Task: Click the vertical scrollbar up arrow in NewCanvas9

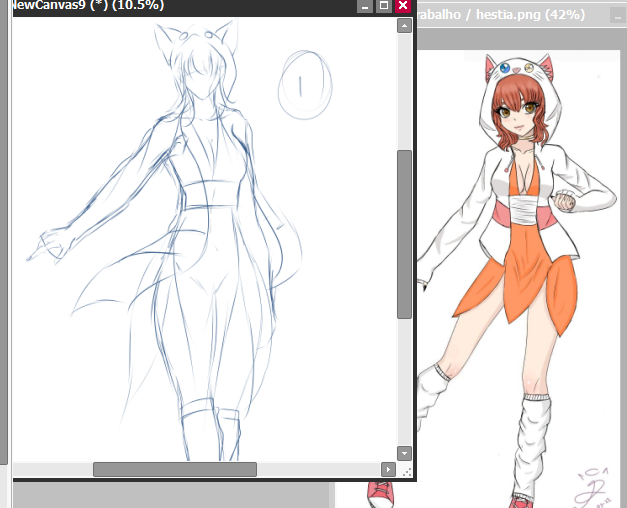Action: click(x=404, y=26)
